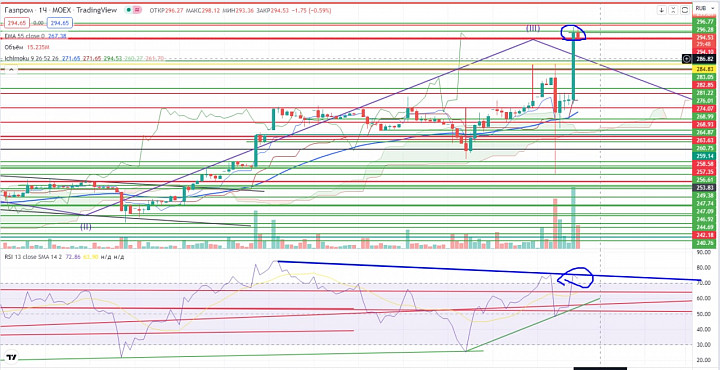Click the TradingView logo in bottom corner
This screenshot has height=370, width=720.
tap(10, 357)
